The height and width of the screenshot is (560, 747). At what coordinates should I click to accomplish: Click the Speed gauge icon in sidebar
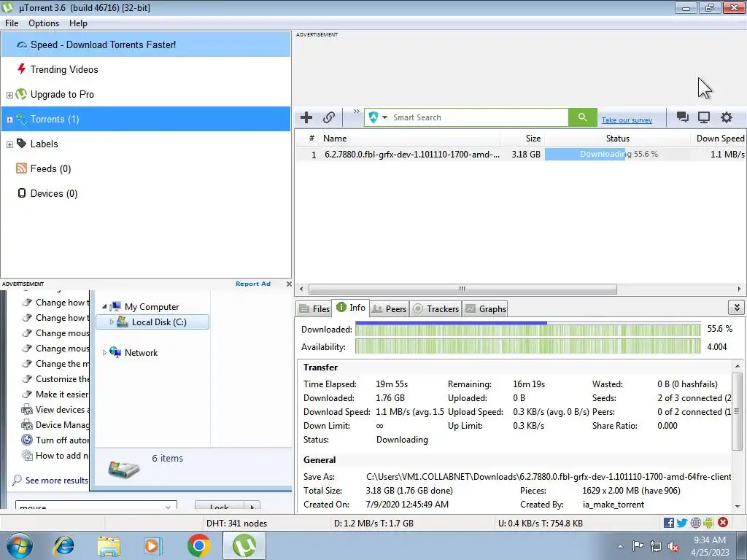[x=21, y=44]
